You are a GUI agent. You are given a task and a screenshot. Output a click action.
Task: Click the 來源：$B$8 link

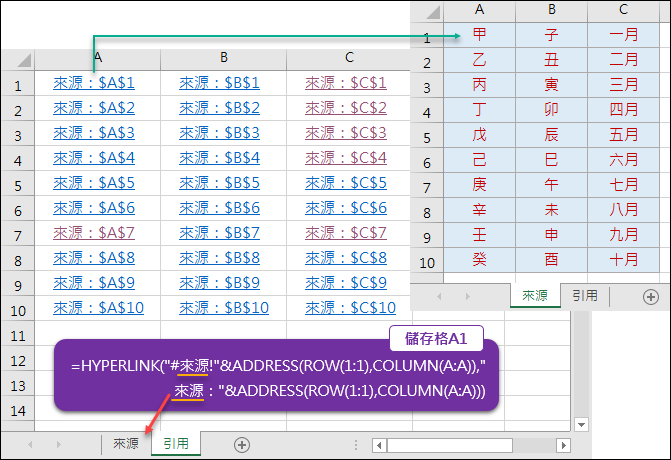[x=219, y=258]
